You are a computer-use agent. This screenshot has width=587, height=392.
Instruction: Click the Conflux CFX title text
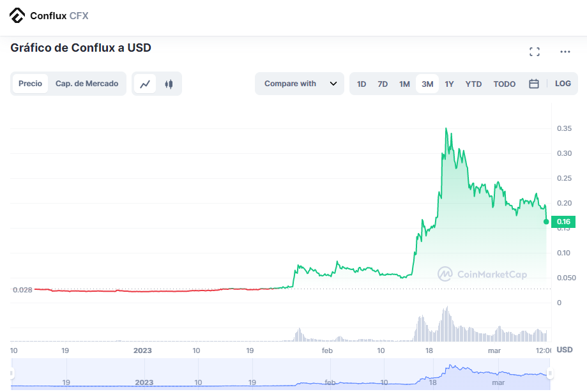pyautogui.click(x=59, y=16)
